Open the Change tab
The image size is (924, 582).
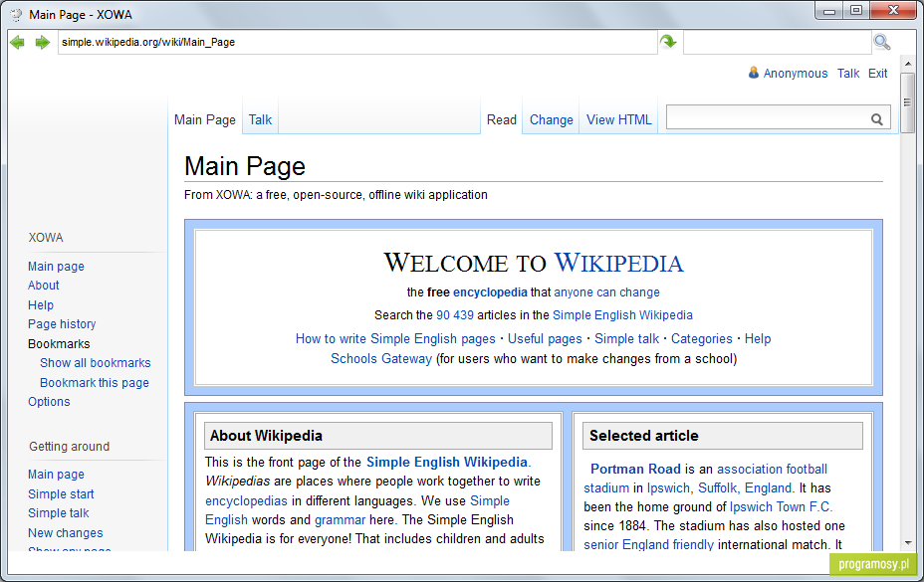(x=551, y=119)
